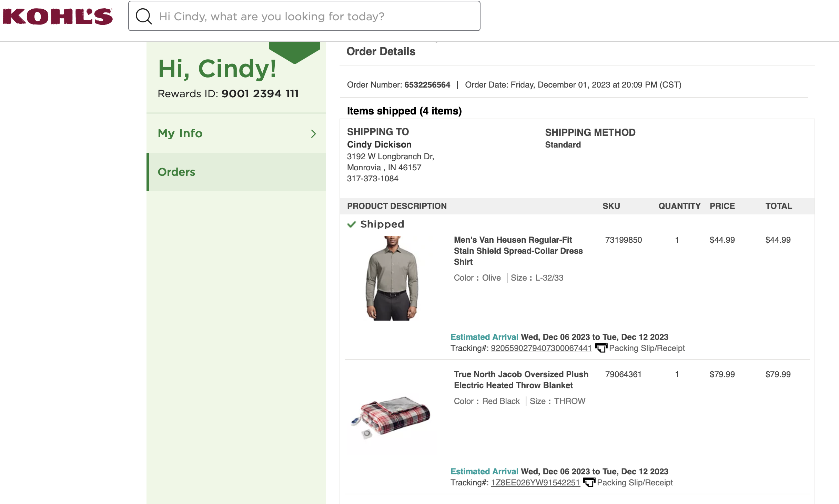839x504 pixels.
Task: Click the green ribbon badge near greeting
Action: click(x=295, y=53)
